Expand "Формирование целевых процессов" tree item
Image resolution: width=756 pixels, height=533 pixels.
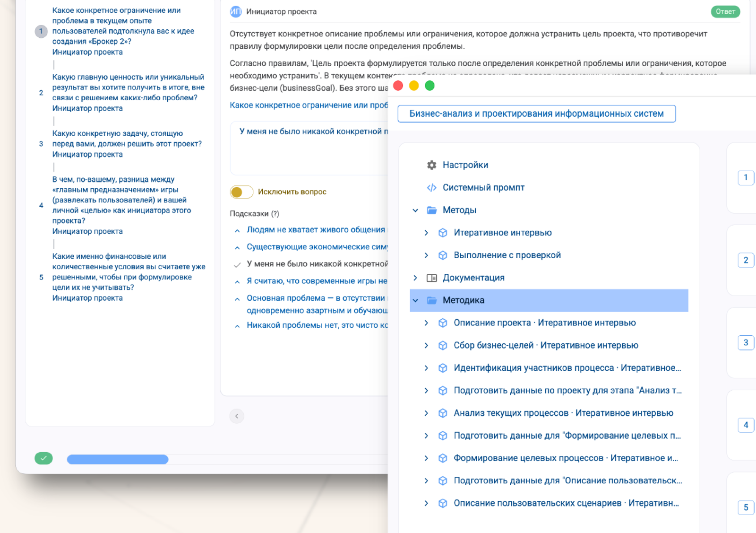tap(426, 458)
